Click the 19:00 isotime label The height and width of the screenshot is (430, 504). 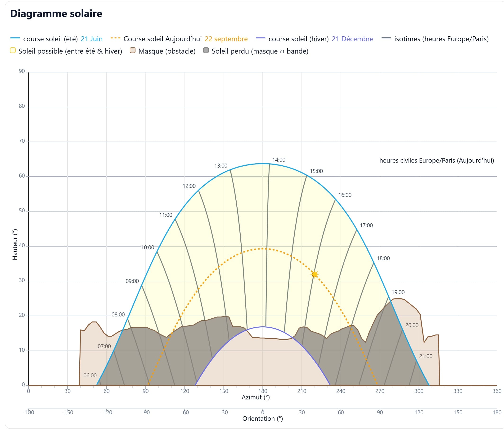pos(398,292)
